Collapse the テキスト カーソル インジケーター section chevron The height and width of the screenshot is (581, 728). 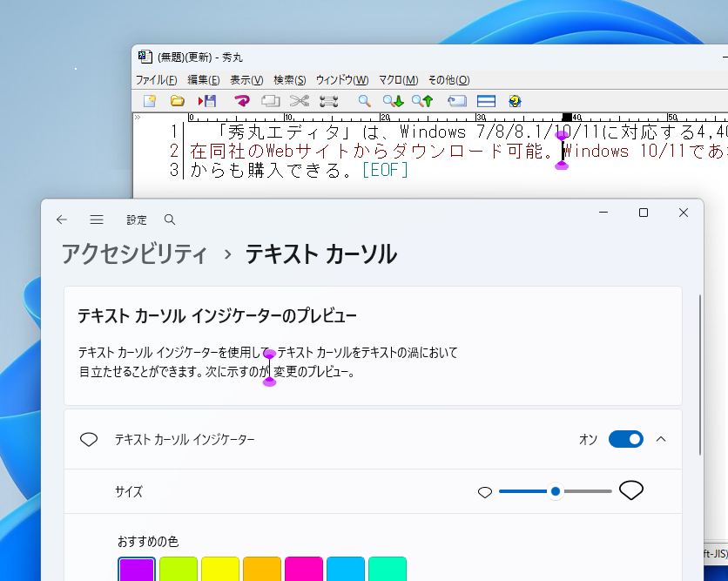(x=661, y=439)
